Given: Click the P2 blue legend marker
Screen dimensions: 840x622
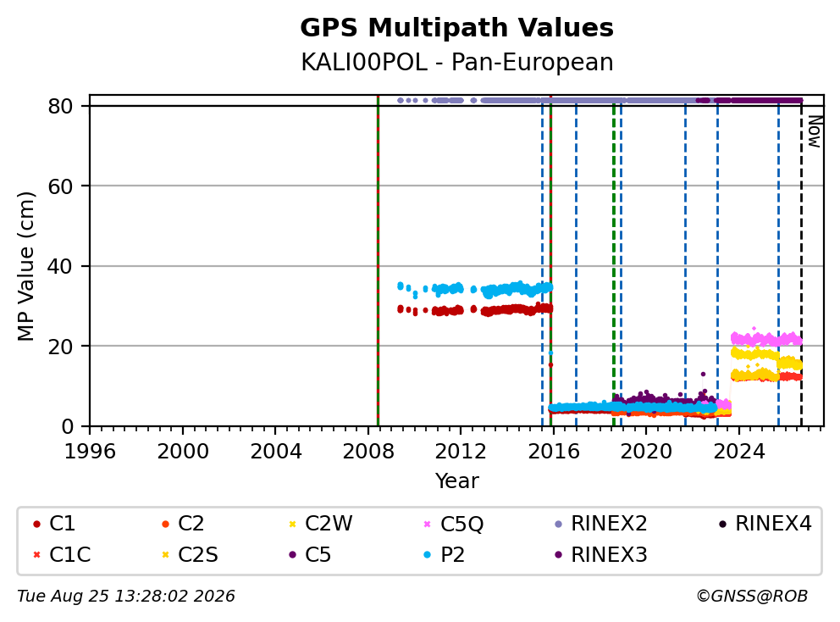Looking at the screenshot, I should click(x=427, y=555).
